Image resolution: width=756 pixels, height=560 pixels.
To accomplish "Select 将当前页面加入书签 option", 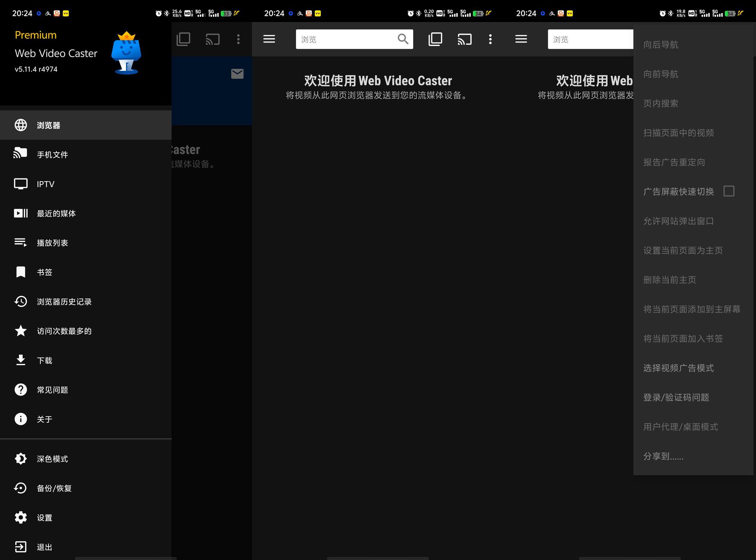I will click(x=694, y=338).
